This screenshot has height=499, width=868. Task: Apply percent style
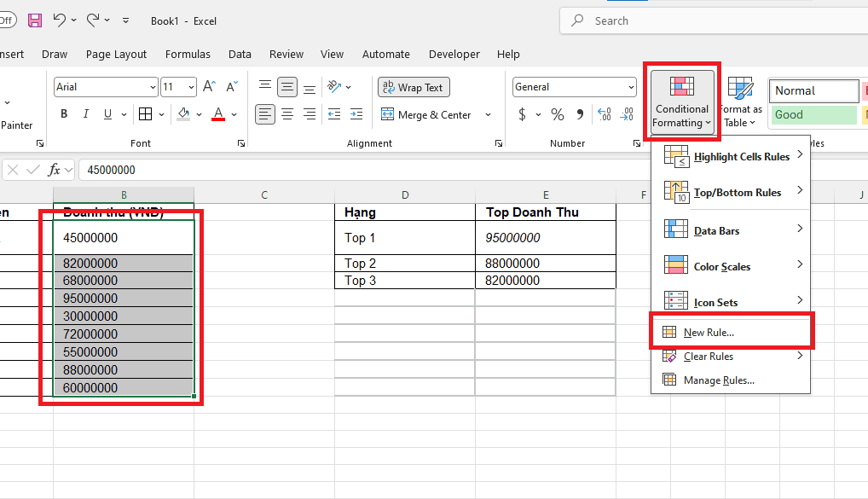pyautogui.click(x=558, y=114)
